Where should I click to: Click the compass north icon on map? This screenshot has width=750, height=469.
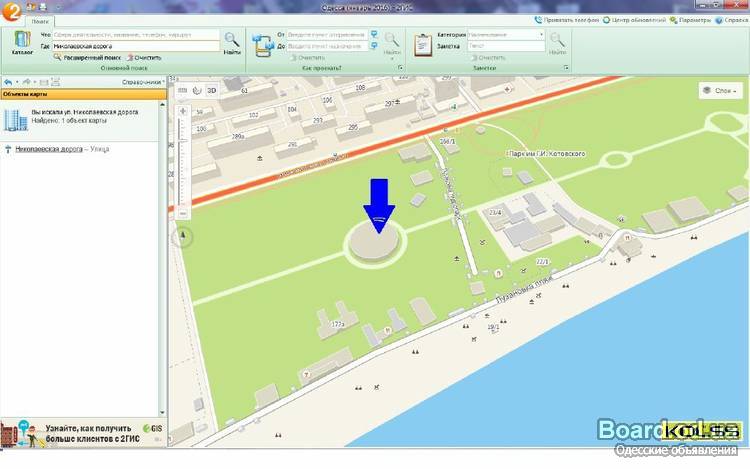point(183,237)
